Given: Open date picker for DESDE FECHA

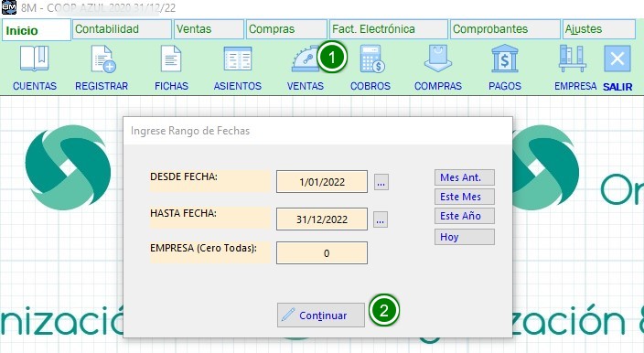Looking at the screenshot, I should tap(381, 182).
